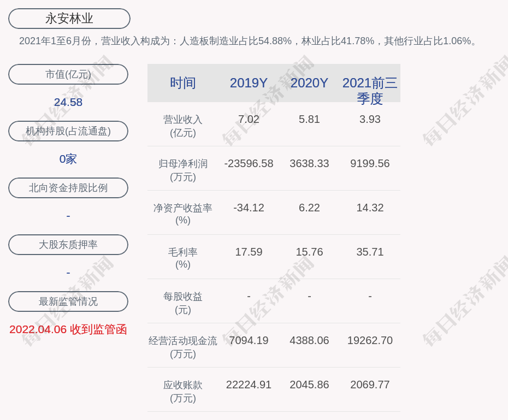Select the 市值(亿元) label pill

[x=68, y=74]
